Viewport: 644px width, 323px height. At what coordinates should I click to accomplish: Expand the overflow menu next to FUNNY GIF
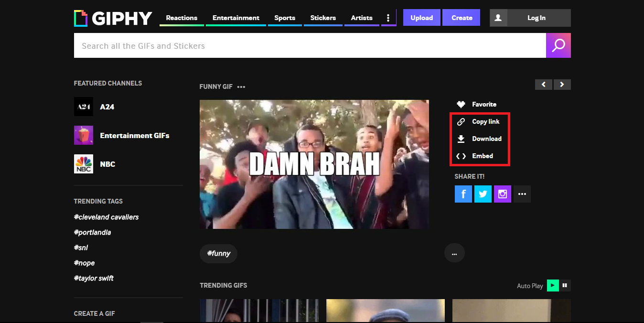tap(241, 86)
